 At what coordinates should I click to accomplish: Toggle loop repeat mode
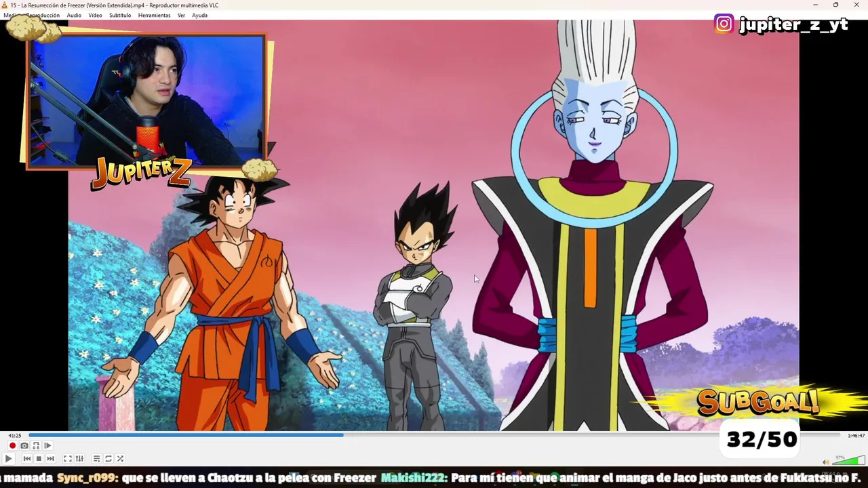(x=108, y=459)
